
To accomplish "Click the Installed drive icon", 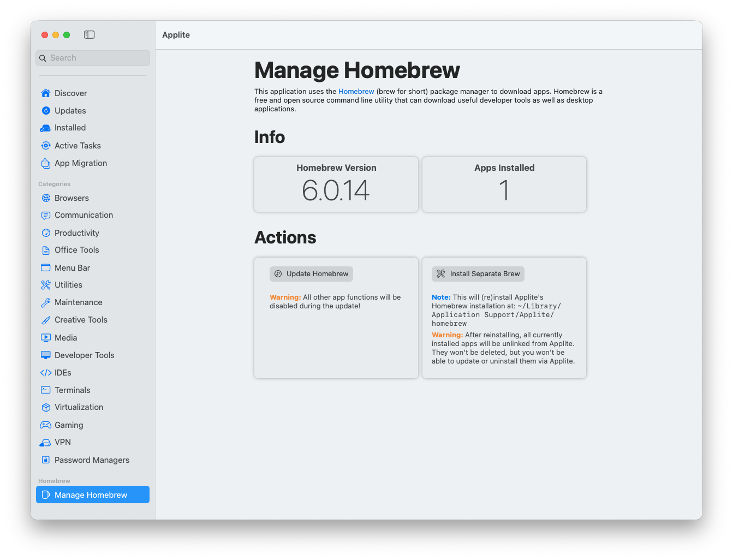I will tap(46, 128).
